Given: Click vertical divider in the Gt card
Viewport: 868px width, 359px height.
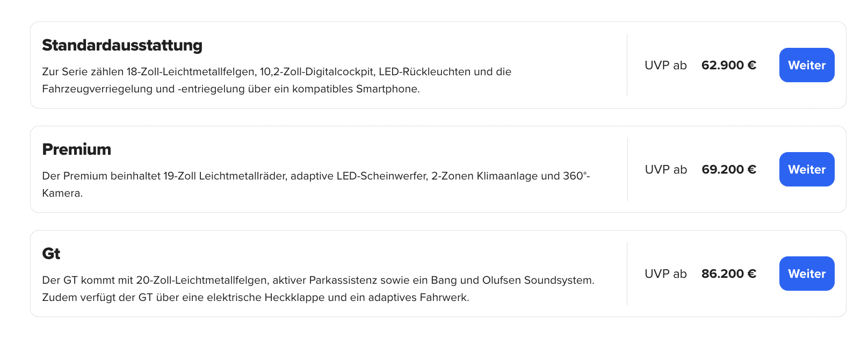Looking at the screenshot, I should pyautogui.click(x=627, y=274).
